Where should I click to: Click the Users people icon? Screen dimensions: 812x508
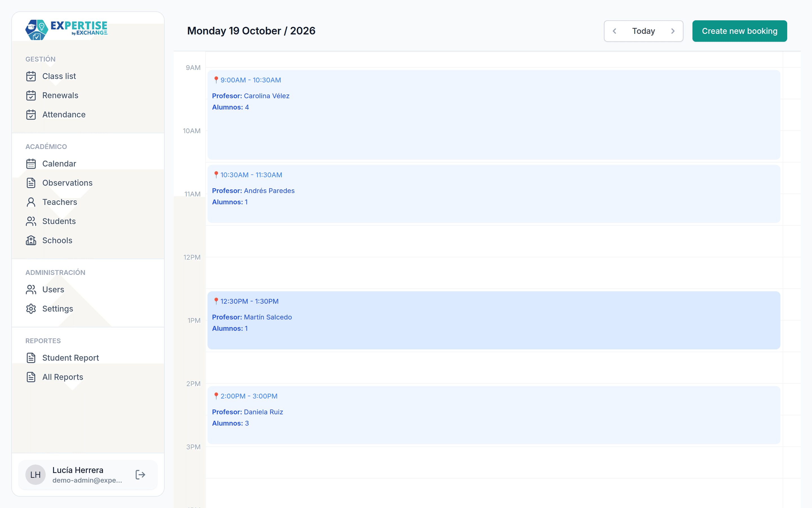click(x=31, y=289)
